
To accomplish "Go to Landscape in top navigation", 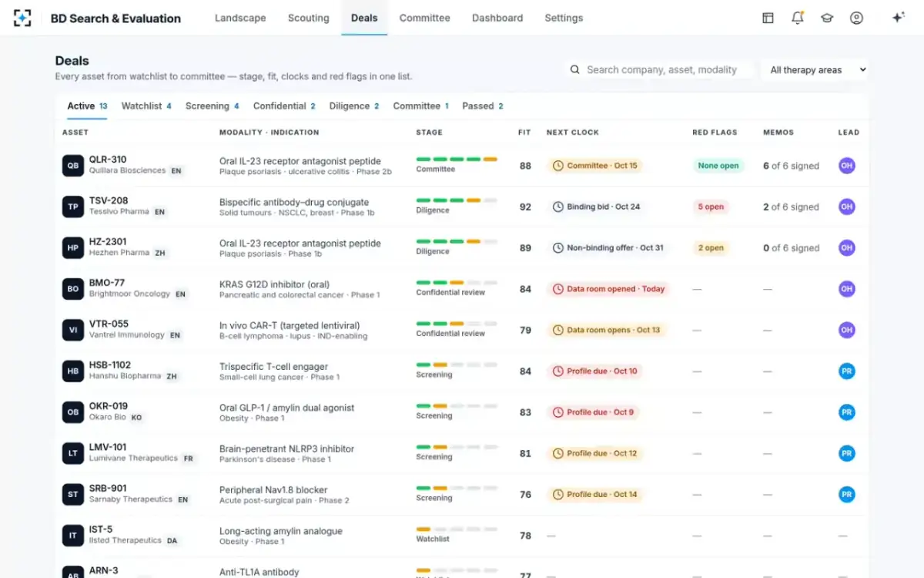I will [x=240, y=18].
